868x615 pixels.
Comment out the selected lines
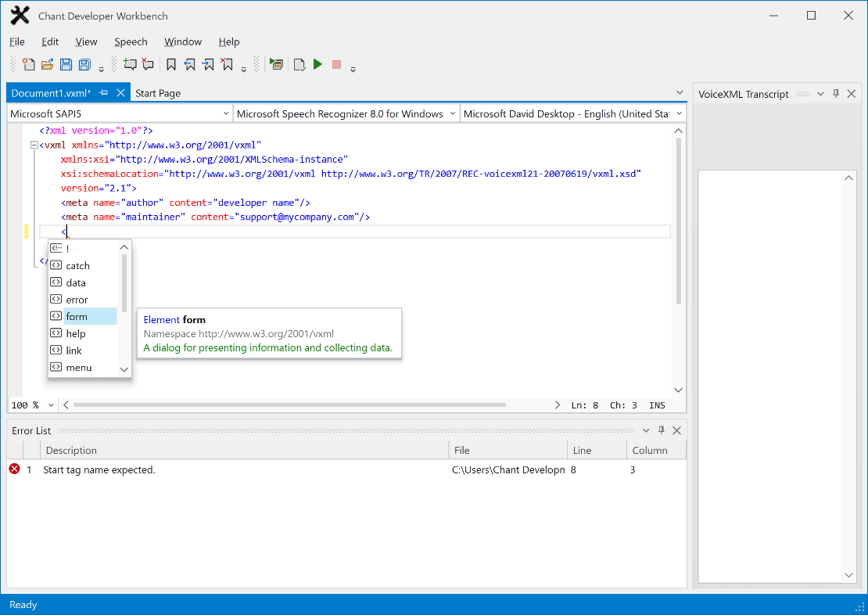pyautogui.click(x=130, y=64)
